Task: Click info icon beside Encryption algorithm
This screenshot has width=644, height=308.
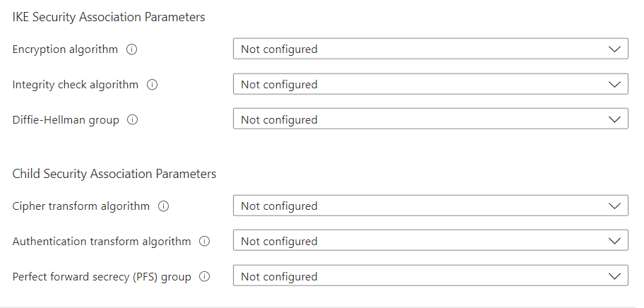Action: coord(131,49)
